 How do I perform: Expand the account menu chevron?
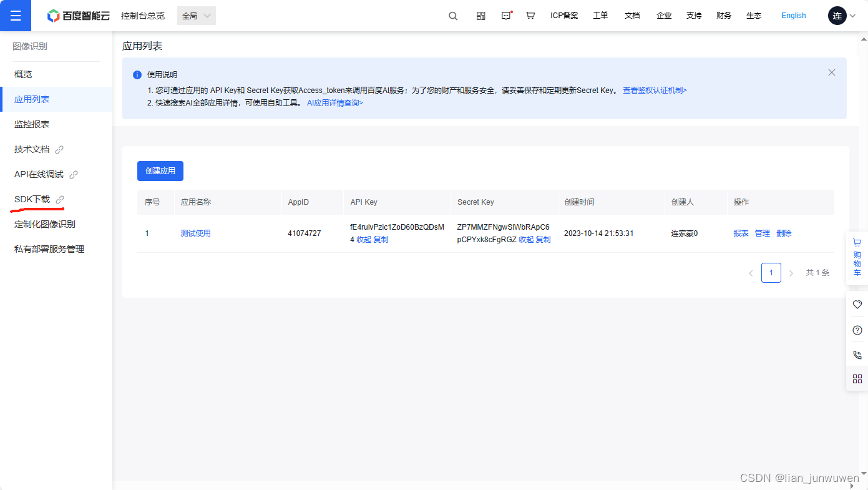[852, 16]
